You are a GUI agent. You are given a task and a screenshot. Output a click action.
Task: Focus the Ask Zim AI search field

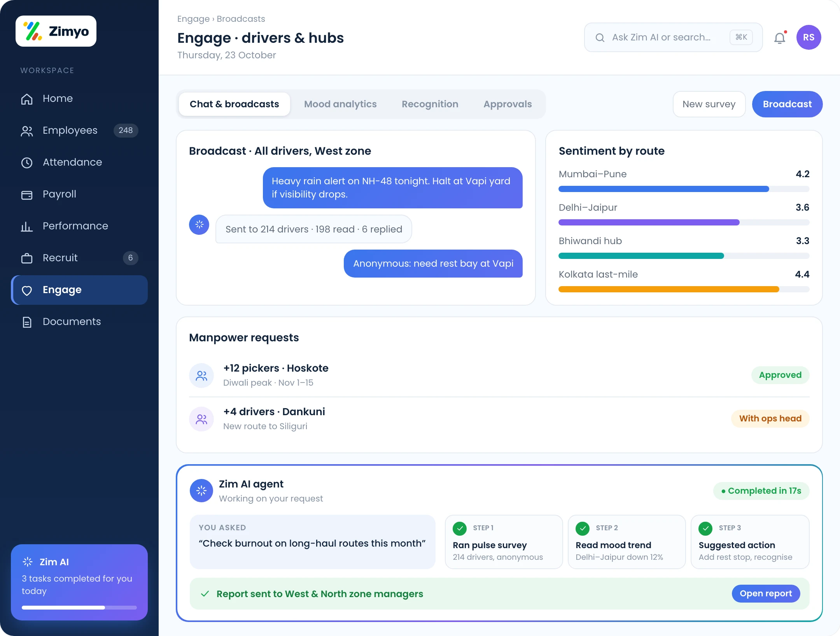673,37
